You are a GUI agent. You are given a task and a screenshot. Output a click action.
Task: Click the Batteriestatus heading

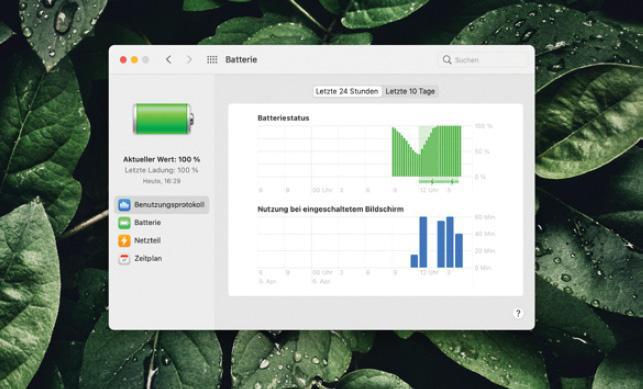[x=283, y=118]
